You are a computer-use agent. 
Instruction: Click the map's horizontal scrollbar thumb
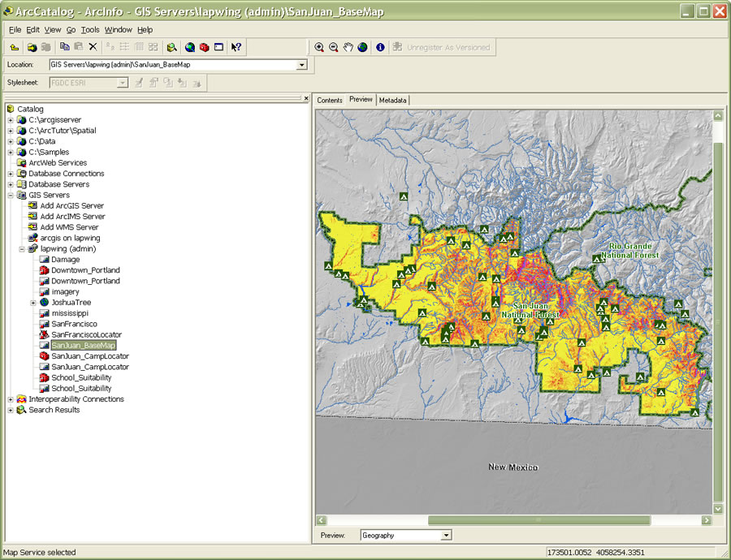point(539,520)
